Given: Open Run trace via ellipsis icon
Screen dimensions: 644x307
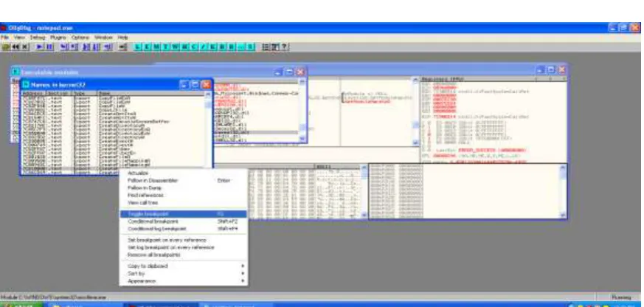Looking at the screenshot, I should tap(241, 46).
